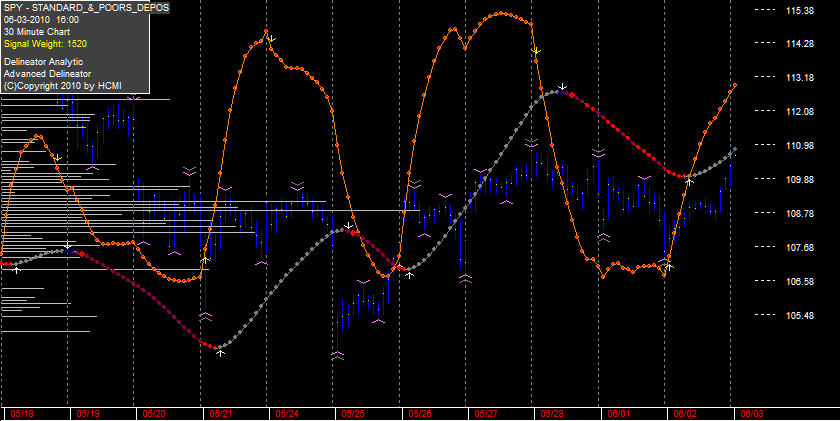Select the white up arrow at the lowest gray trough
The image size is (840, 421).
220,354
